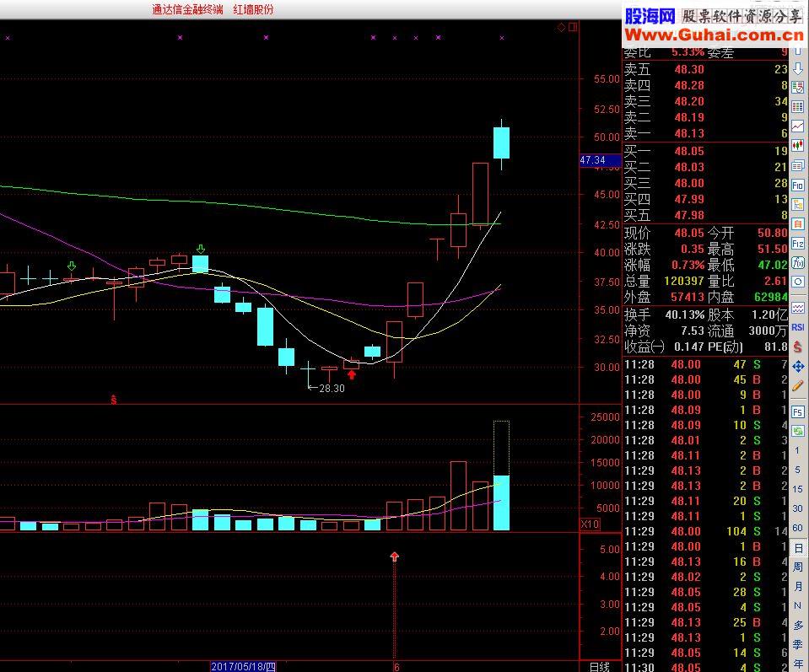The height and width of the screenshot is (672, 809).
Task: Click the 总量 value 120397
Action: click(684, 281)
